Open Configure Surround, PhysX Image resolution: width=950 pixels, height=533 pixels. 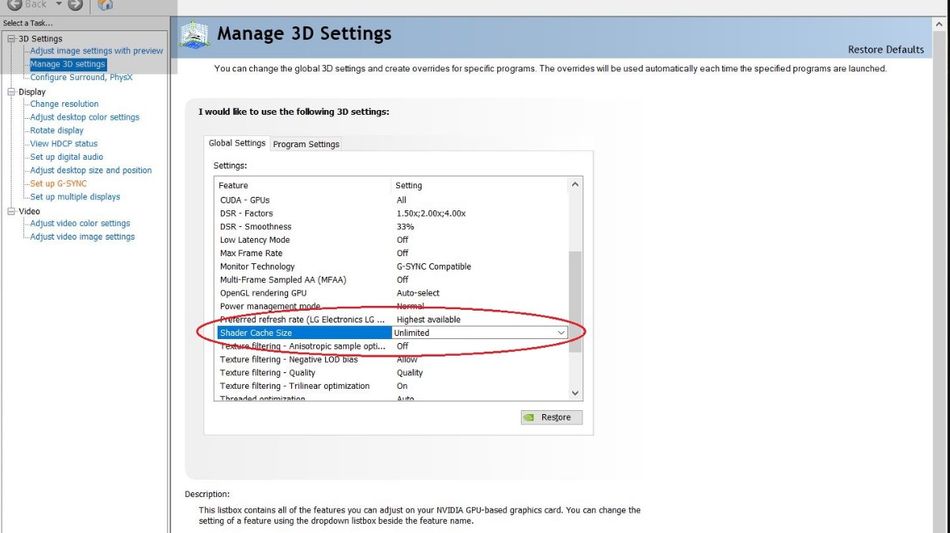pos(81,78)
